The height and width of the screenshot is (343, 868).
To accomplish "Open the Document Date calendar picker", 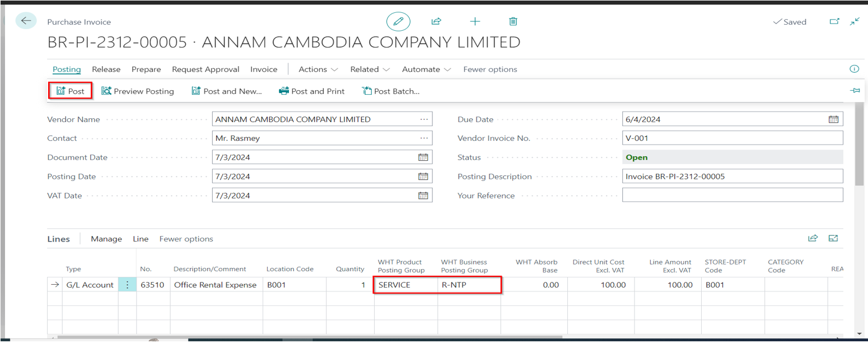I will coord(423,157).
